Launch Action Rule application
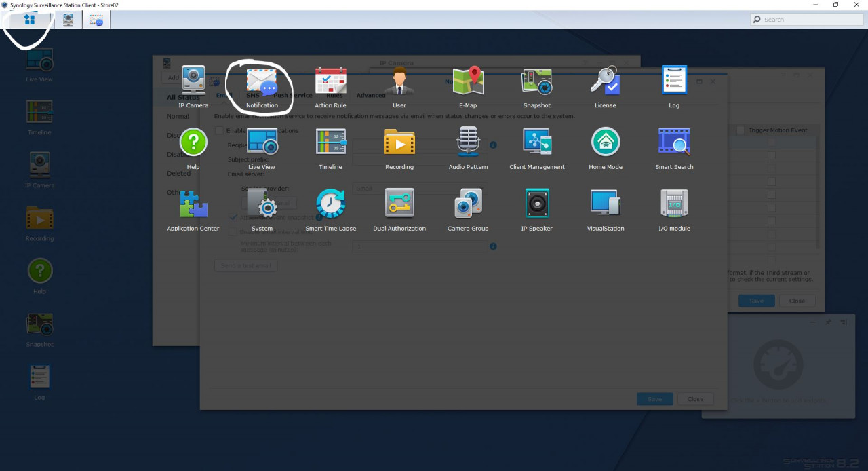The height and width of the screenshot is (471, 868). point(331,87)
